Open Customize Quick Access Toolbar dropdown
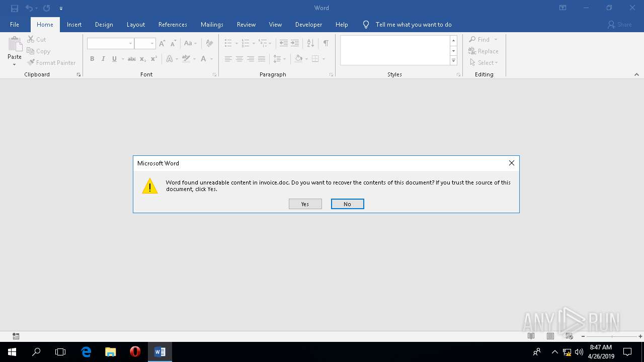644x362 pixels. click(x=61, y=9)
